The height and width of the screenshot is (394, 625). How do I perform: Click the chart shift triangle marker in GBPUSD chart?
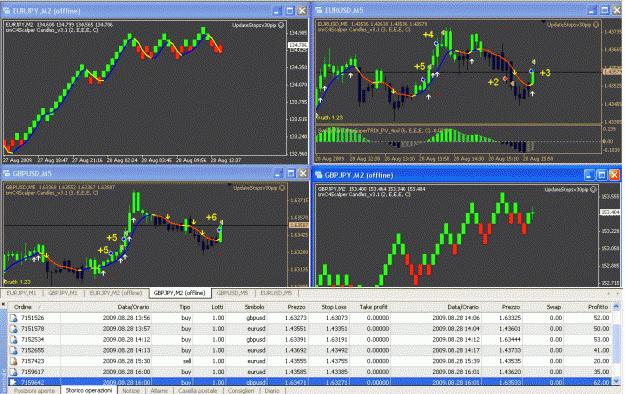pyautogui.click(x=229, y=185)
